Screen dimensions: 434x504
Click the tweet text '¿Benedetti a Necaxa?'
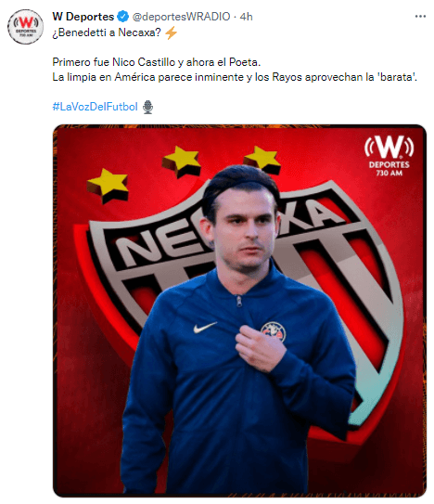tap(107, 32)
